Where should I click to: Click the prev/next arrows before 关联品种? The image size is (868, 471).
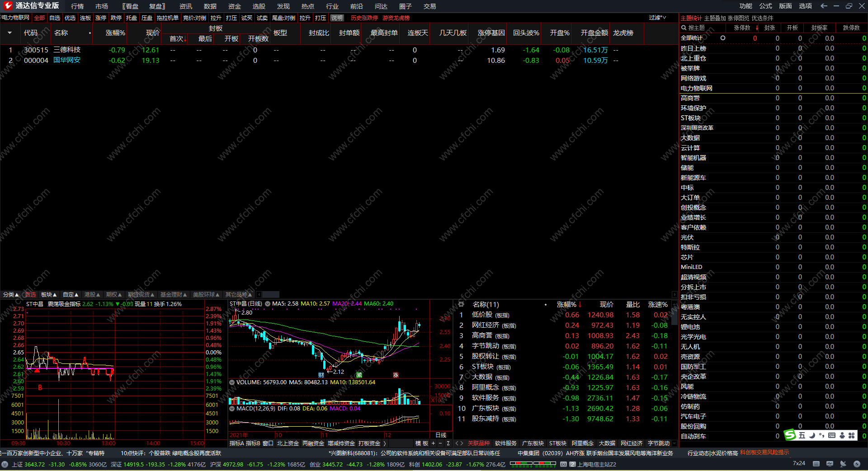pyautogui.click(x=459, y=443)
